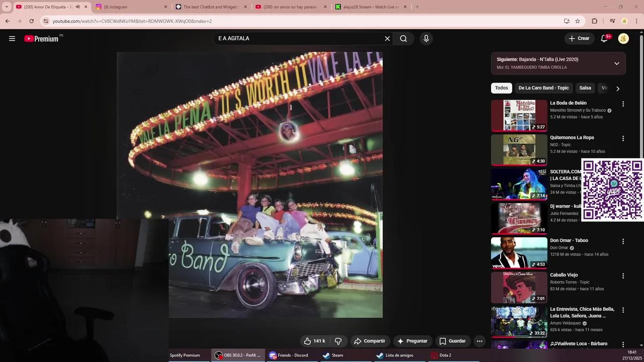Open the Caballo Viejo thumbnail
Viewport: 644px width, 362px height.
pos(519,288)
